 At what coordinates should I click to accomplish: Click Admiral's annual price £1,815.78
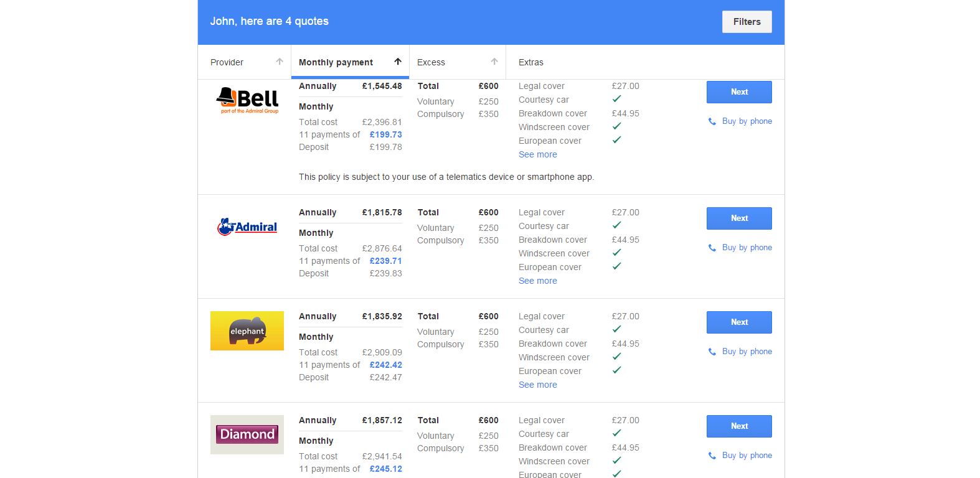[382, 212]
